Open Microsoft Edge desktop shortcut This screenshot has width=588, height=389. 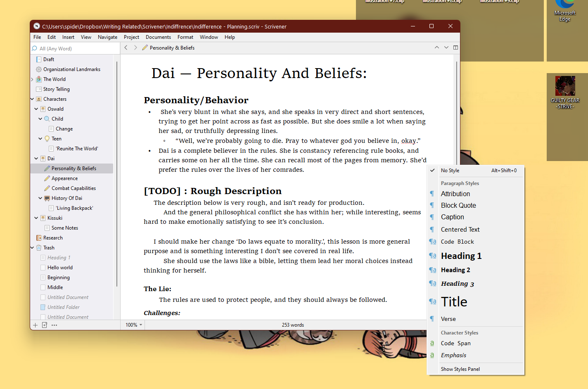565,11
